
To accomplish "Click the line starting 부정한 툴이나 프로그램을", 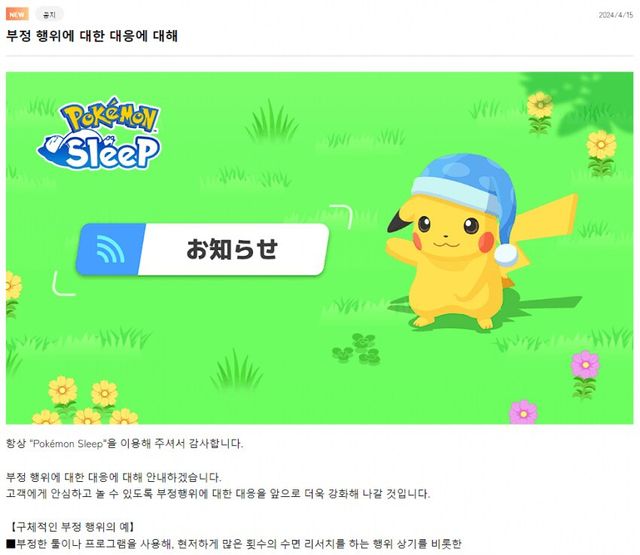I will tap(234, 544).
